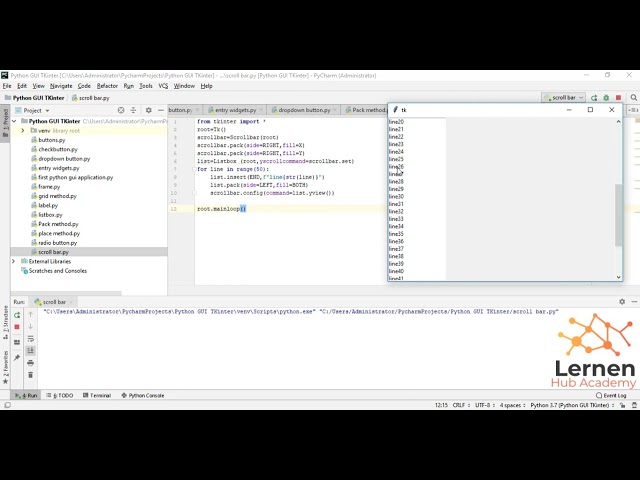The width and height of the screenshot is (640, 480).
Task: Switch to dropdown button.py editor tab
Action: click(304, 110)
